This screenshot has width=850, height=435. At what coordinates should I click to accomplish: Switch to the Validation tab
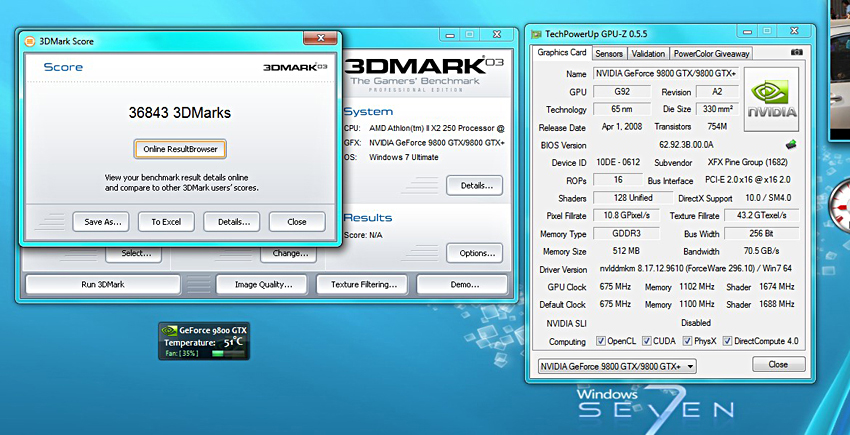[648, 53]
